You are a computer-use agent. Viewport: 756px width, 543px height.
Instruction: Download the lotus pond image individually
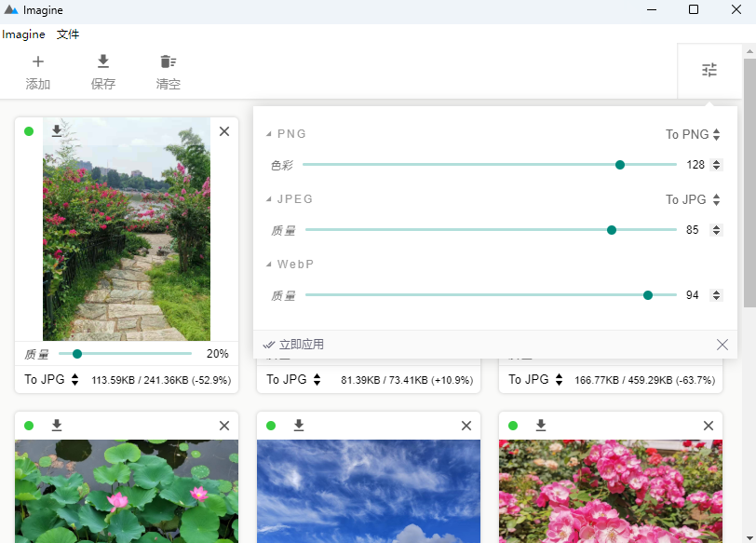pyautogui.click(x=57, y=426)
